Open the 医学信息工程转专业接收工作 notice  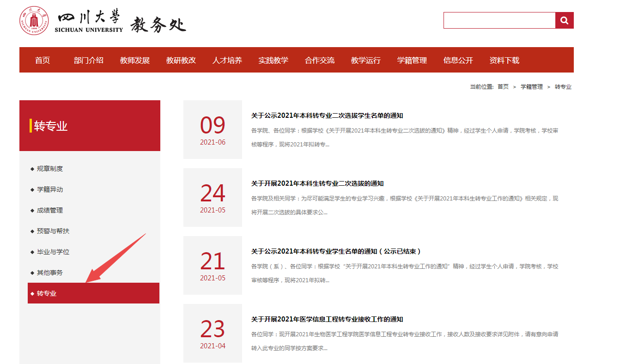327,319
